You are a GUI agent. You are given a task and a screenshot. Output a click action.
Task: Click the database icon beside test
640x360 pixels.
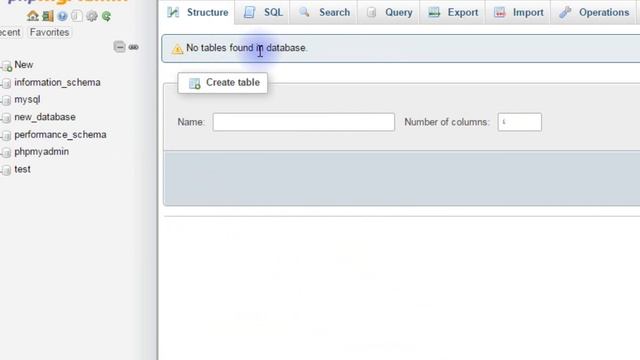pyautogui.click(x=6, y=170)
